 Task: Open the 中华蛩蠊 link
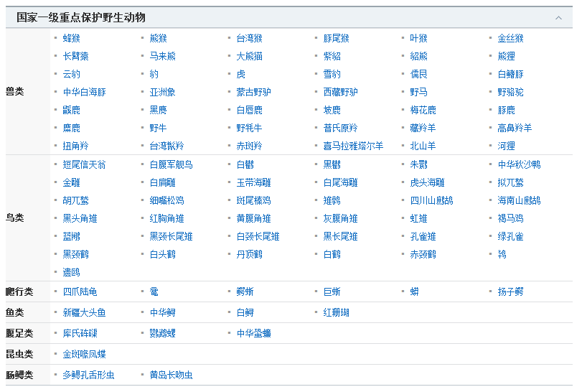(x=254, y=333)
